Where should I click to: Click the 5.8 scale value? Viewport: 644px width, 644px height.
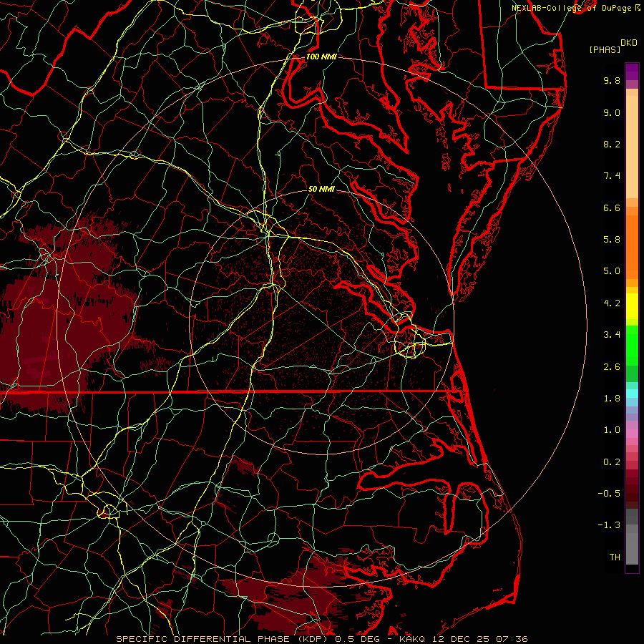[612, 240]
